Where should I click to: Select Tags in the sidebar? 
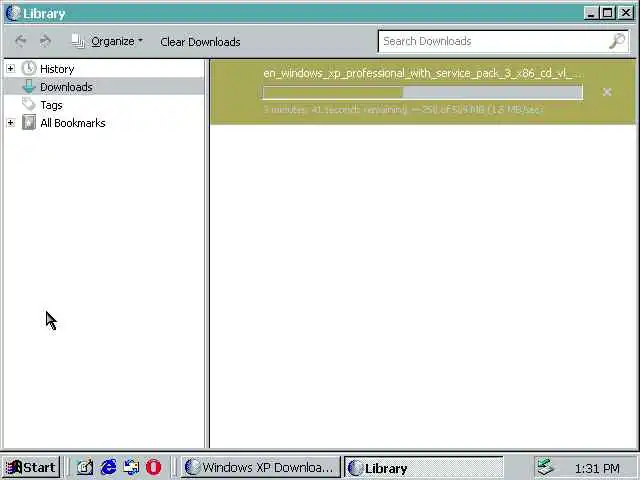pos(51,105)
